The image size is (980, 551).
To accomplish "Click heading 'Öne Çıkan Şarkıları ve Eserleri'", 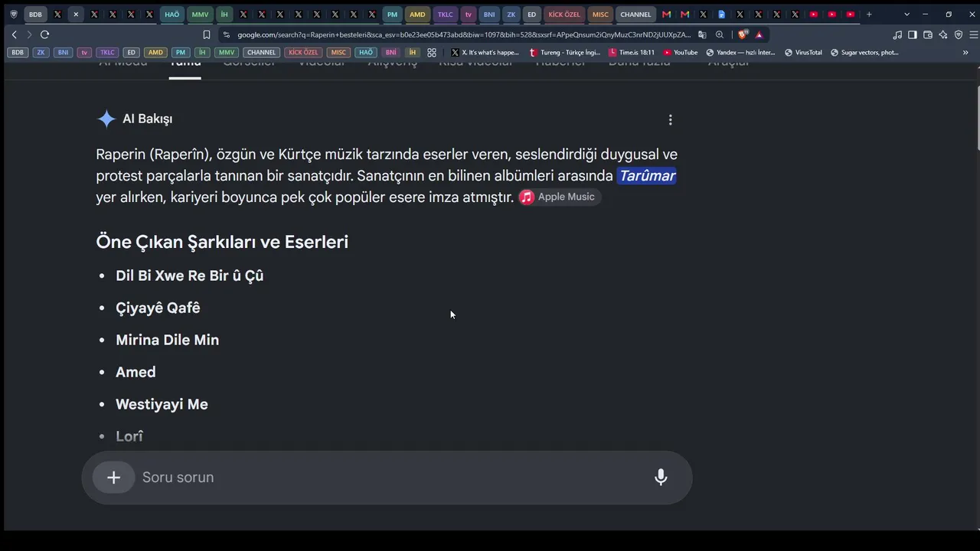I will click(x=222, y=242).
